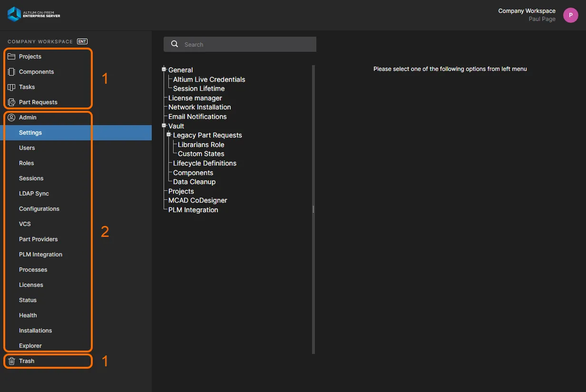Click the Trash bin icon
Viewport: 586px width, 392px height.
point(12,361)
